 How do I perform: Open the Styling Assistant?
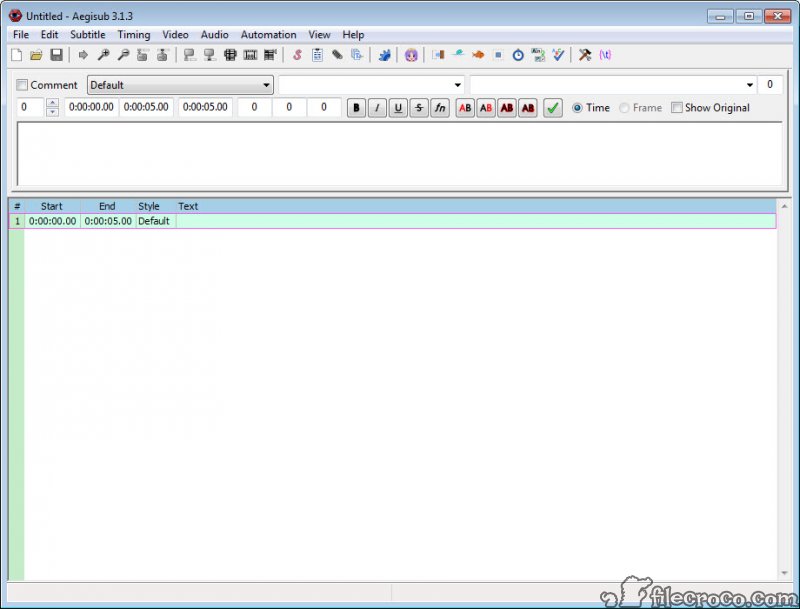pyautogui.click(x=458, y=55)
